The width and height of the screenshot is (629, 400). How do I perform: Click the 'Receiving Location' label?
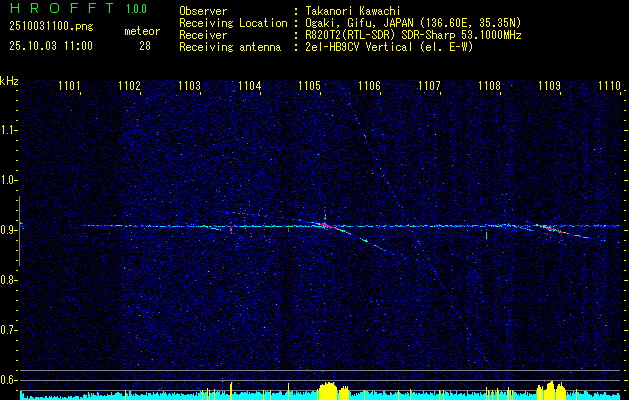233,23
